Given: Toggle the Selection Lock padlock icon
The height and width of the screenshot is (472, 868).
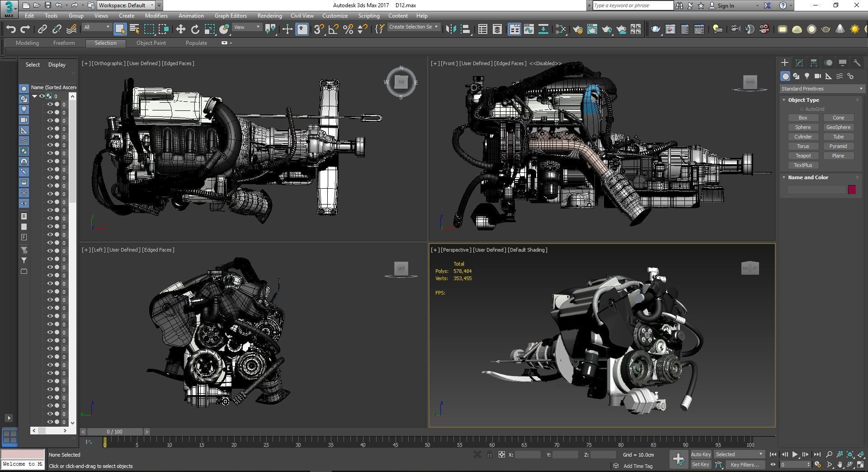Looking at the screenshot, I should [x=489, y=455].
